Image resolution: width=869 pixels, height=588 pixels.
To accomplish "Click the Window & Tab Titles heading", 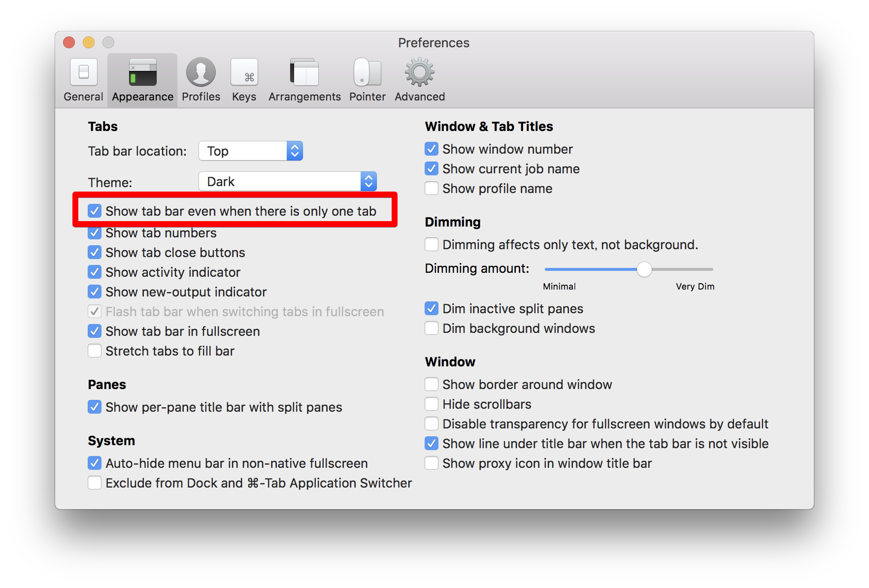I will [x=489, y=127].
